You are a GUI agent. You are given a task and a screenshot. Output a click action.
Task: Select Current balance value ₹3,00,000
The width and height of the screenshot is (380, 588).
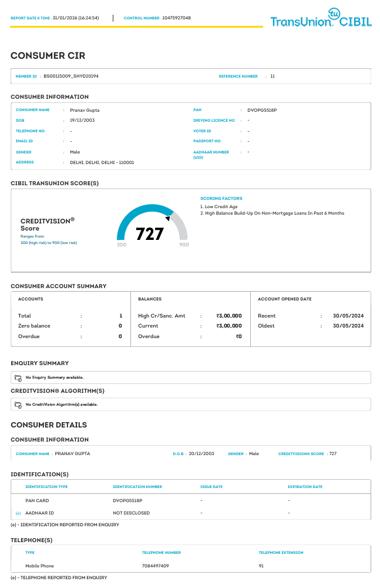pyautogui.click(x=229, y=326)
